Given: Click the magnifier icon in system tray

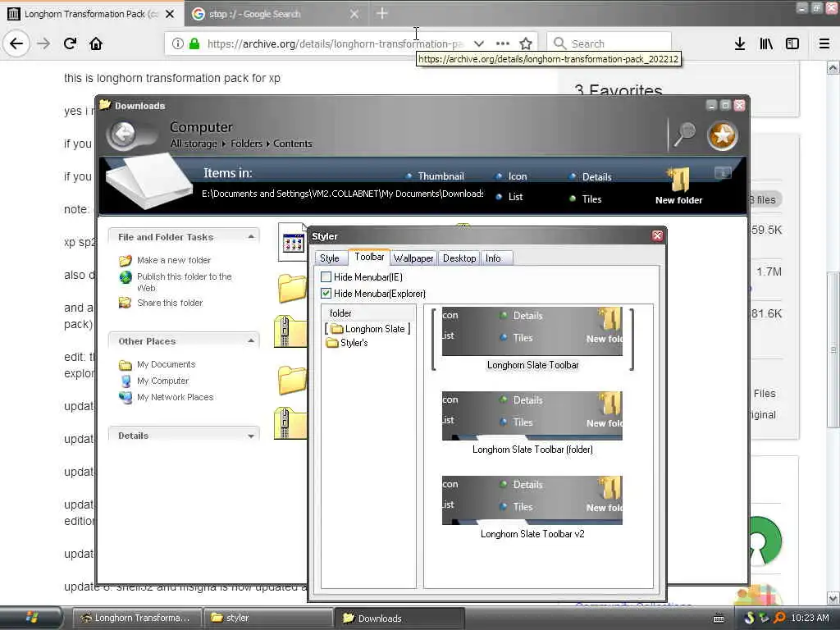Looking at the screenshot, I should tap(779, 618).
